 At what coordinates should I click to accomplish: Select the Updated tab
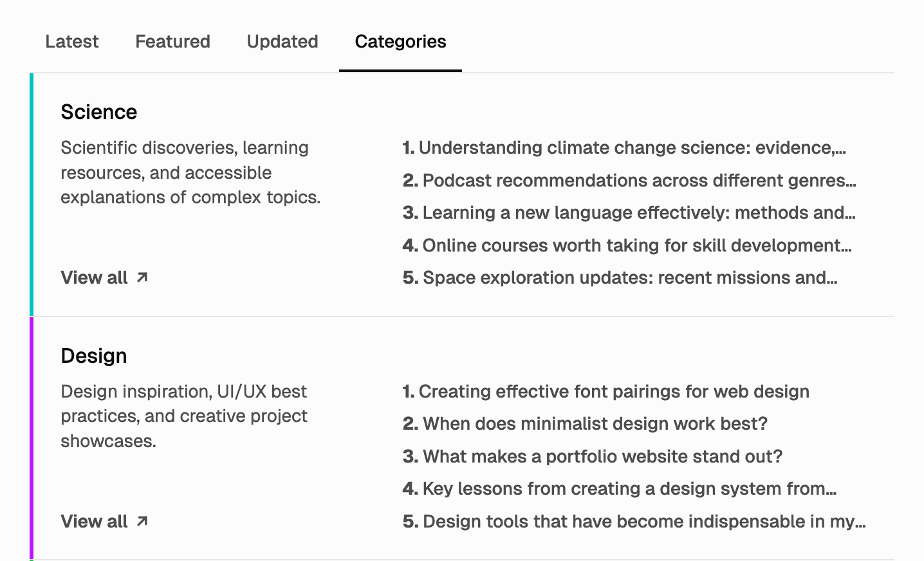pos(282,42)
